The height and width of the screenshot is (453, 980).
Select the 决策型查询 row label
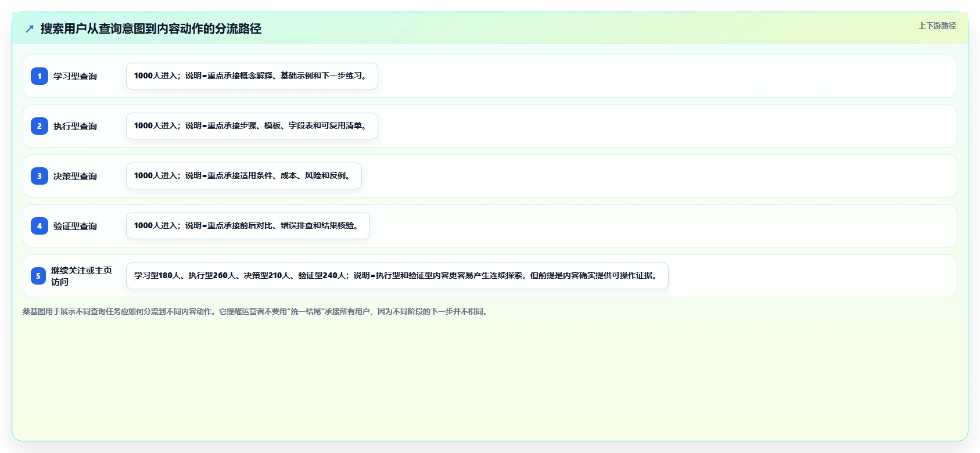coord(75,176)
